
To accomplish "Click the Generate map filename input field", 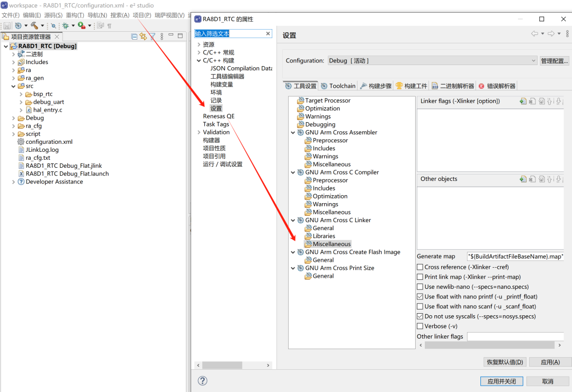I will pyautogui.click(x=515, y=256).
